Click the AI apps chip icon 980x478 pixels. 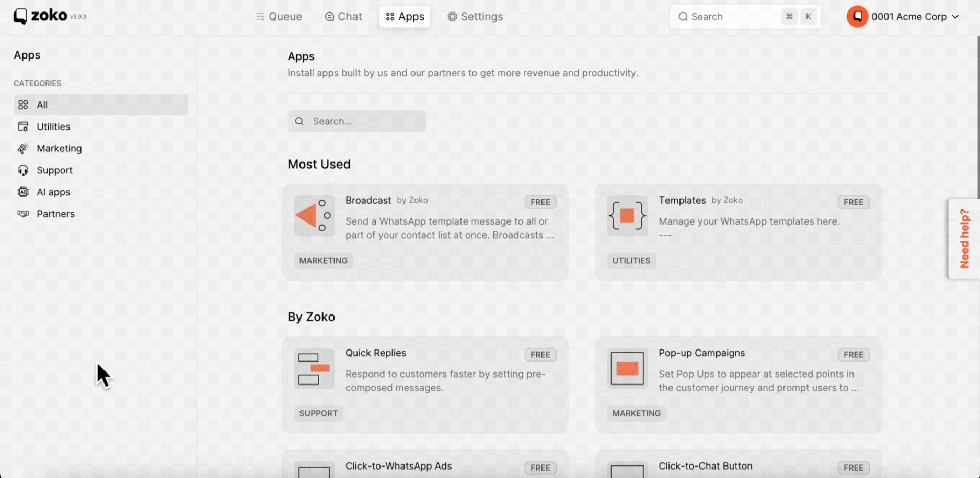[23, 192]
